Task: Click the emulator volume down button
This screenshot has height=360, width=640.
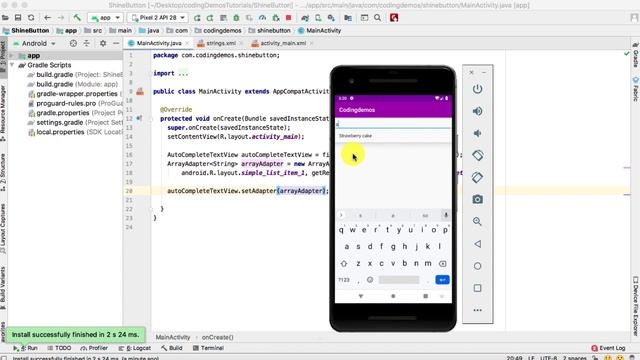Action: (477, 133)
